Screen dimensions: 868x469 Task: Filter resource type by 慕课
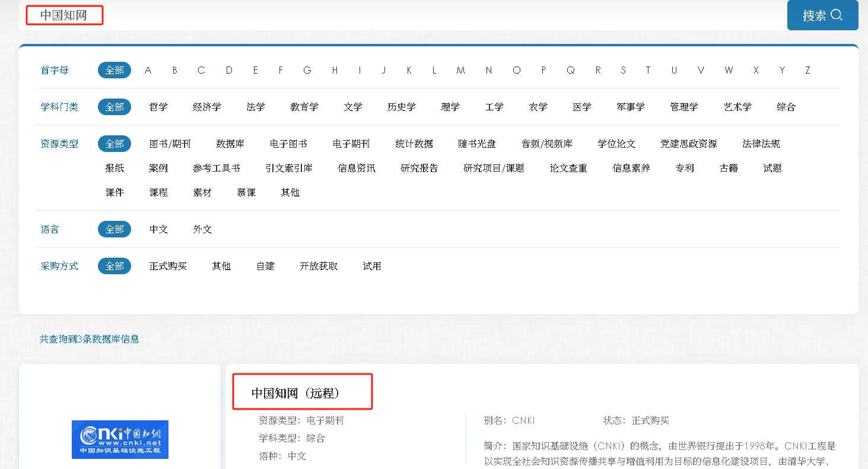pyautogui.click(x=246, y=192)
